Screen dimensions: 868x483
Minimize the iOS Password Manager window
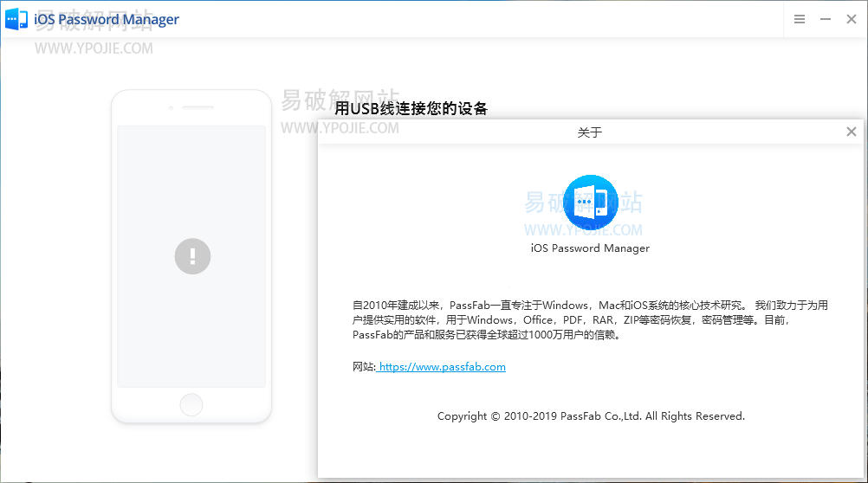point(826,19)
